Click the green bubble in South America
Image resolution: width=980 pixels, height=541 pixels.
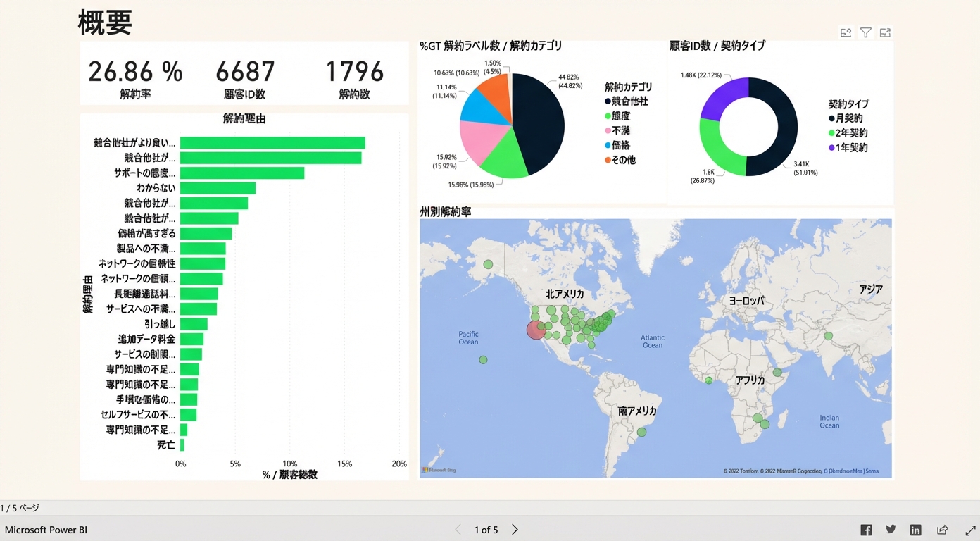641,432
